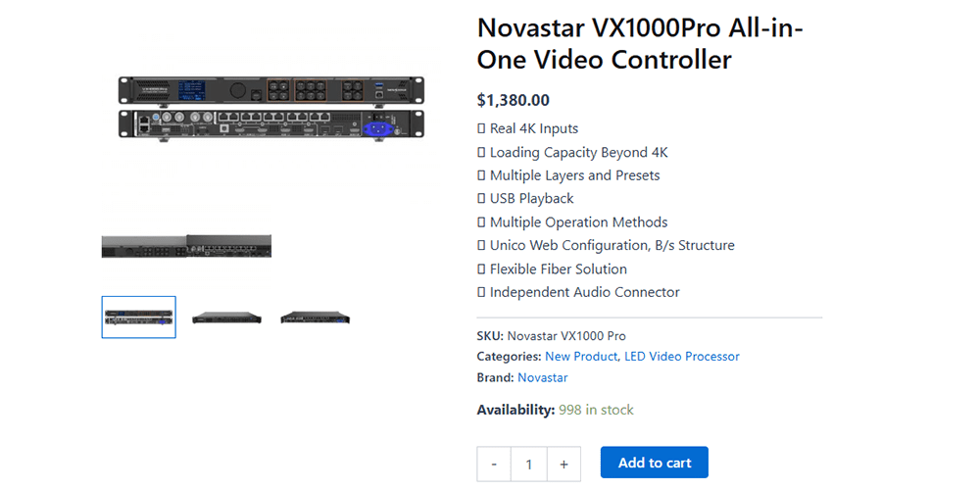Open the LED Video Processor category link
Viewport: 980px width, 490px height.
point(682,357)
